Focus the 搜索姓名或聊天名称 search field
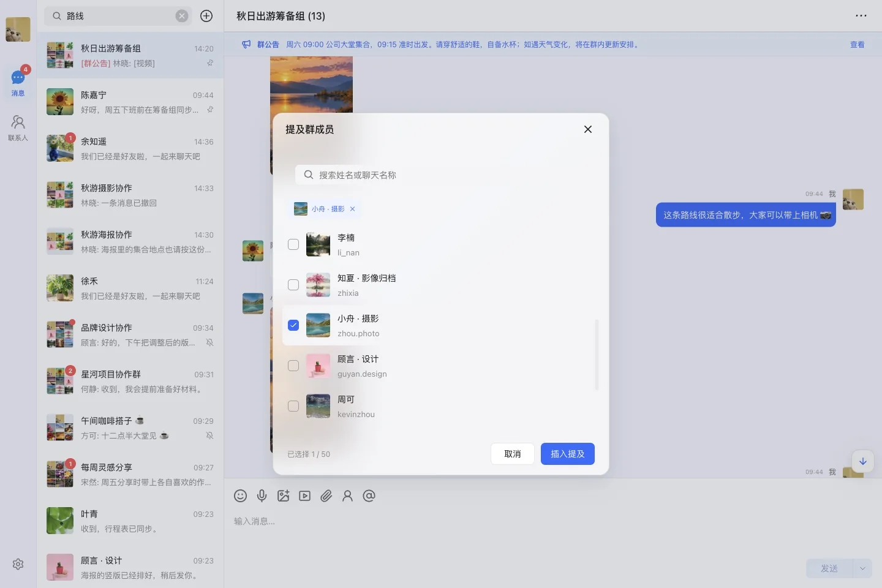Image resolution: width=882 pixels, height=588 pixels. 441,175
